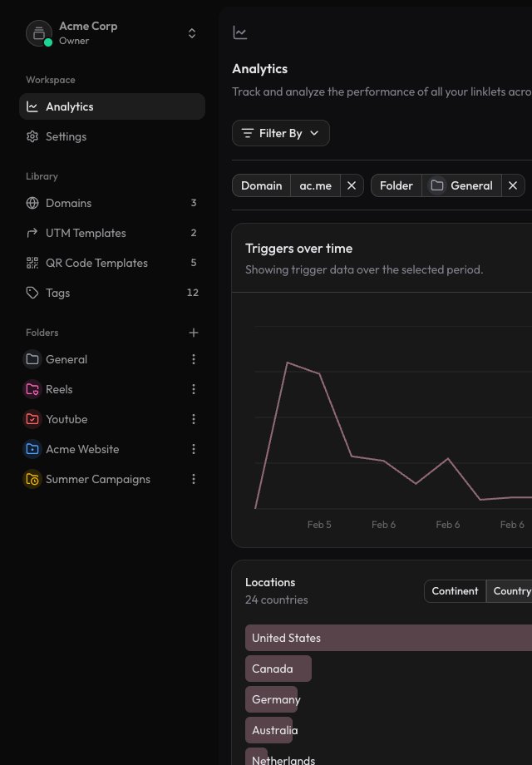Expand the Acme Corp workspace switcher
The image size is (532, 765).
pyautogui.click(x=192, y=33)
